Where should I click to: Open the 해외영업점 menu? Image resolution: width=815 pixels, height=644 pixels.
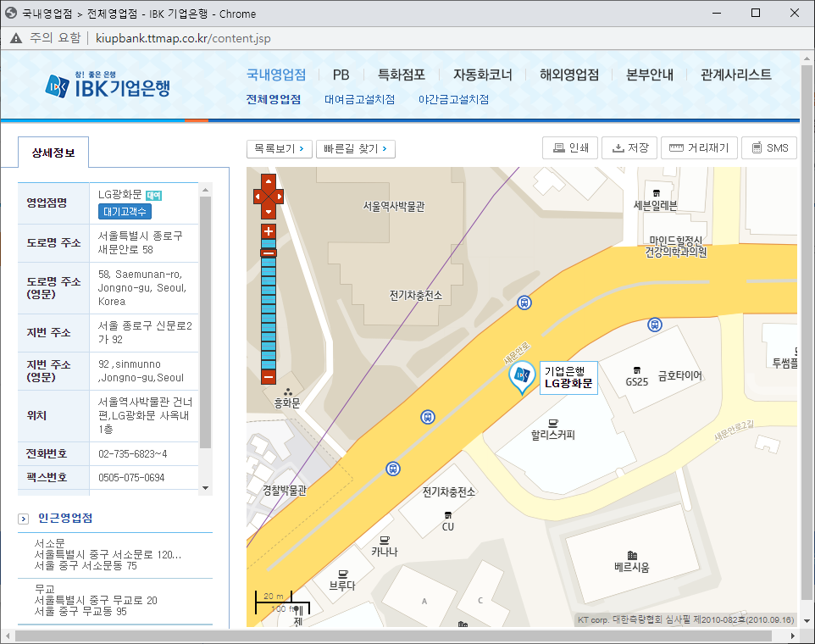click(569, 75)
